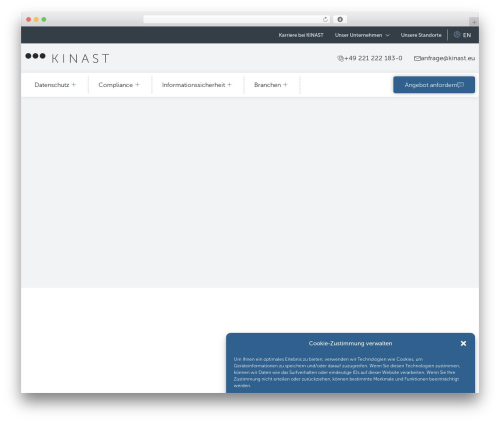Click the browser extension icon beside address bar
The width and height of the screenshot is (500, 423).
pos(340,19)
